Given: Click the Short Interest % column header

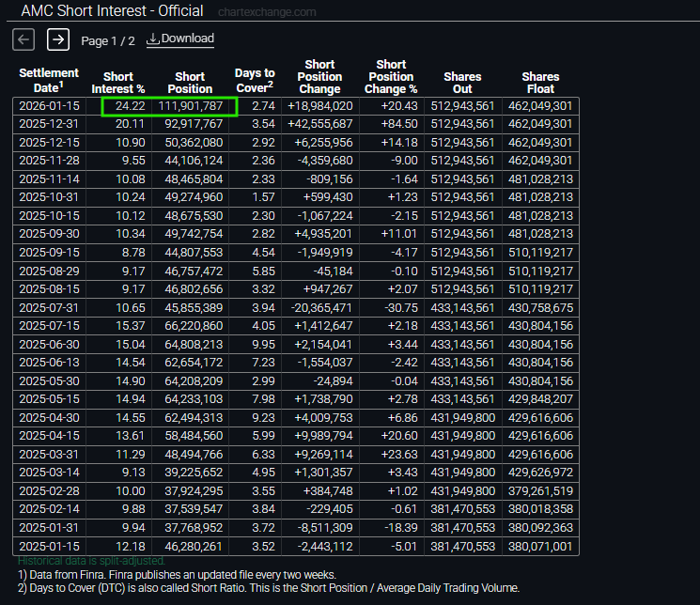Looking at the screenshot, I should coord(118,83).
